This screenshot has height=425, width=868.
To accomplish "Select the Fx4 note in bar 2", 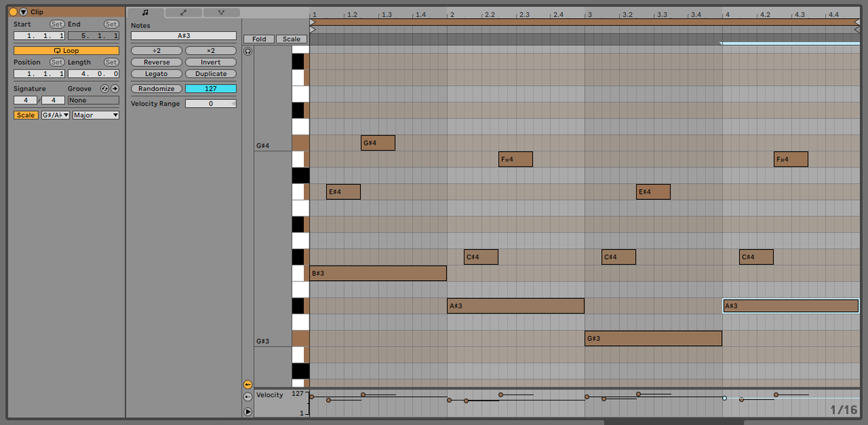I will click(516, 159).
